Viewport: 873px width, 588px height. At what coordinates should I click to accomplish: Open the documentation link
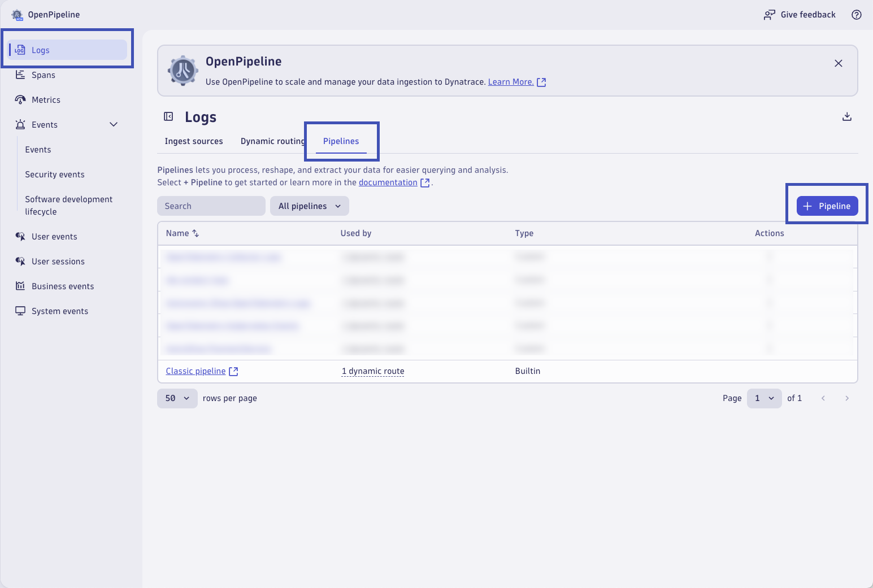pyautogui.click(x=388, y=182)
